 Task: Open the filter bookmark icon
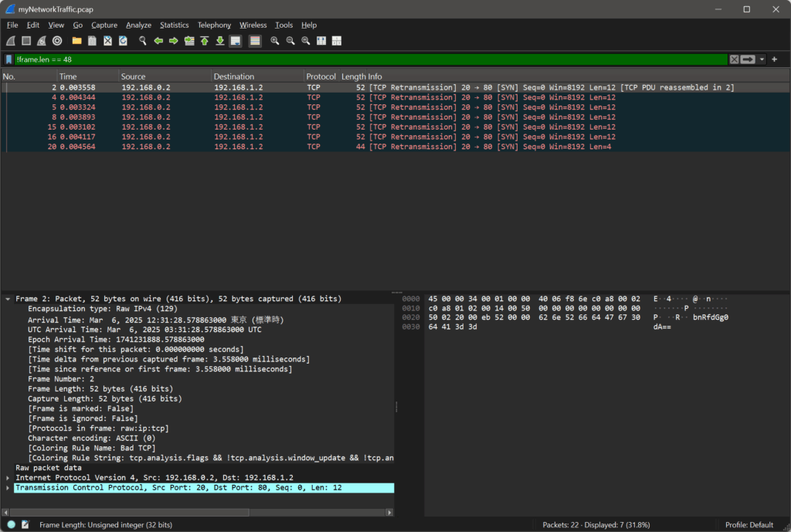[x=8, y=59]
